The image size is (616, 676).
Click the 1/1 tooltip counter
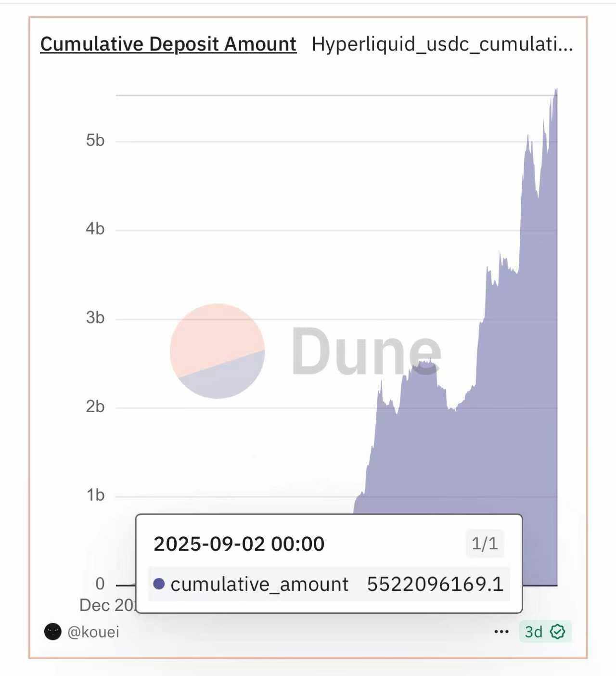click(x=485, y=544)
